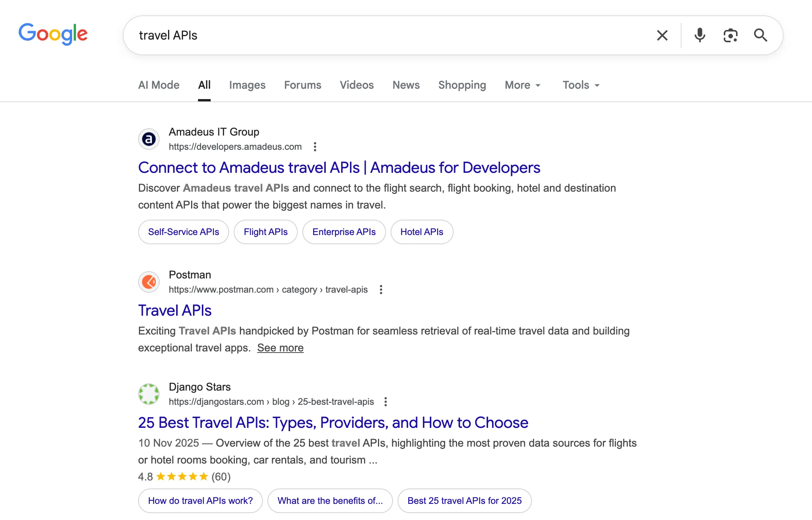This screenshot has width=812, height=520.
Task: Click the 'How do travel APIs work?' suggestion
Action: click(x=200, y=500)
